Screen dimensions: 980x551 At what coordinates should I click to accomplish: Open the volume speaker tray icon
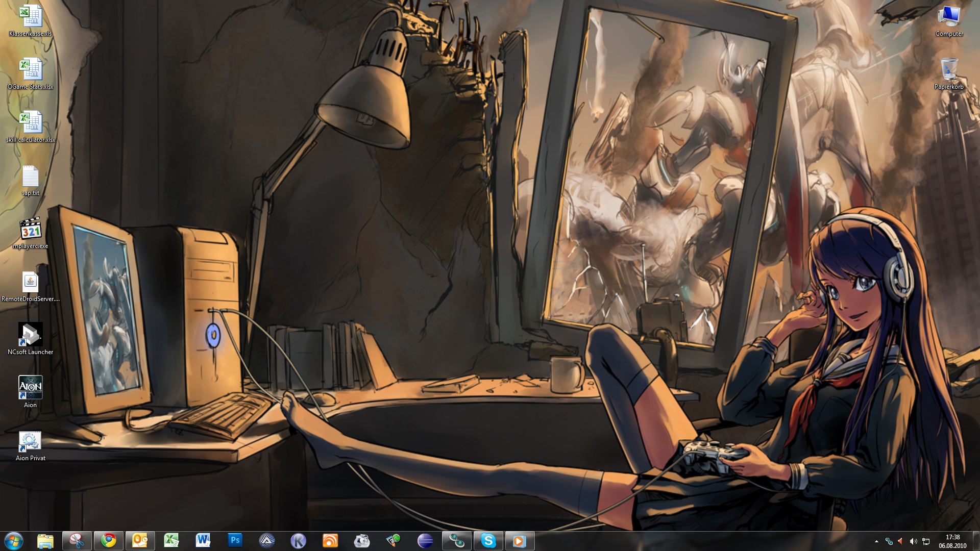click(913, 541)
